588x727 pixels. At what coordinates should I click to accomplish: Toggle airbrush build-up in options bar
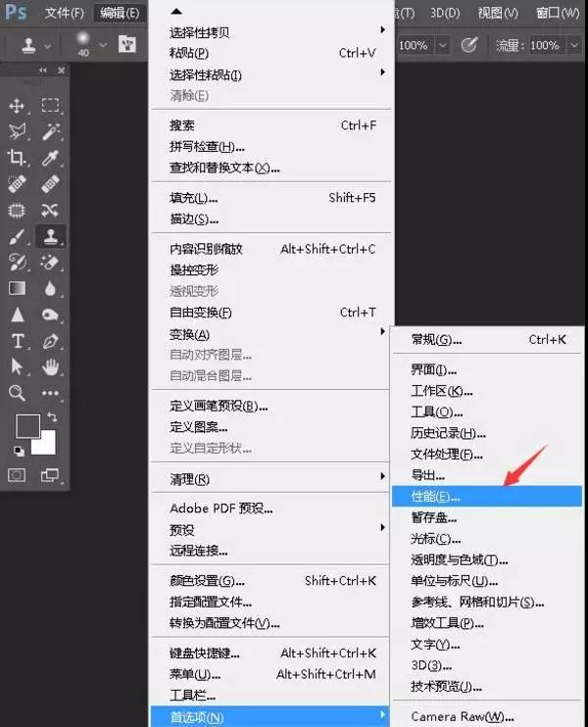coord(469,45)
